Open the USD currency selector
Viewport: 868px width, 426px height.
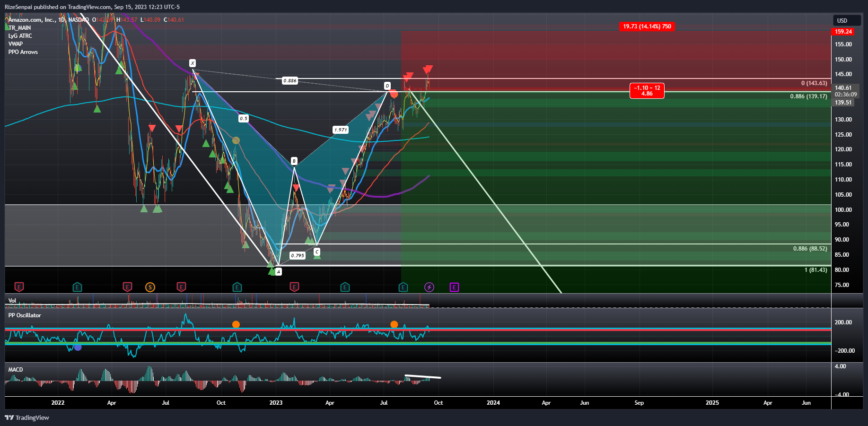point(847,20)
